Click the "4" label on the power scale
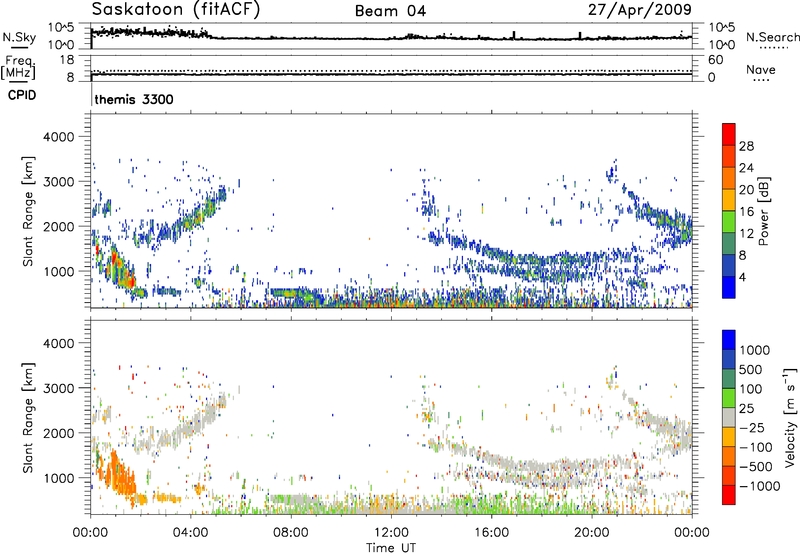800x554 pixels. click(742, 277)
